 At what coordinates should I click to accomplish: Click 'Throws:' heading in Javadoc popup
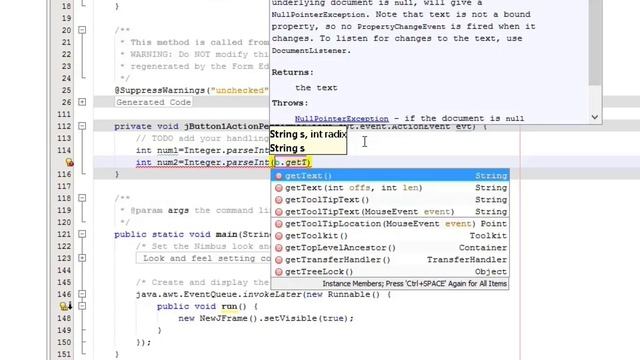[290, 103]
